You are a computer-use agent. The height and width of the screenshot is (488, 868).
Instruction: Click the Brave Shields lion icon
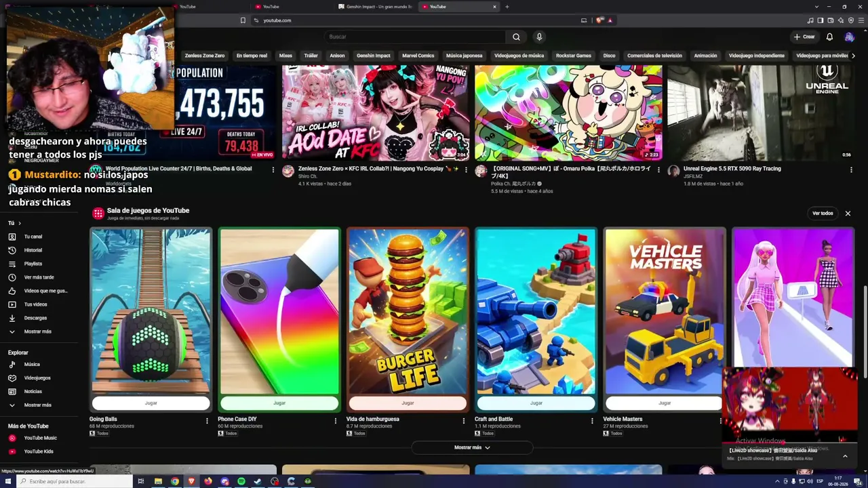click(599, 20)
